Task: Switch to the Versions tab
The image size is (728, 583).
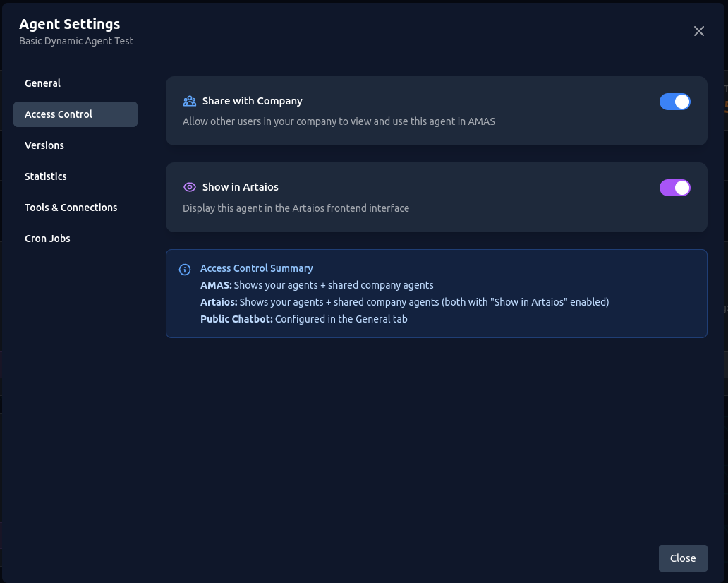Action: point(75,145)
